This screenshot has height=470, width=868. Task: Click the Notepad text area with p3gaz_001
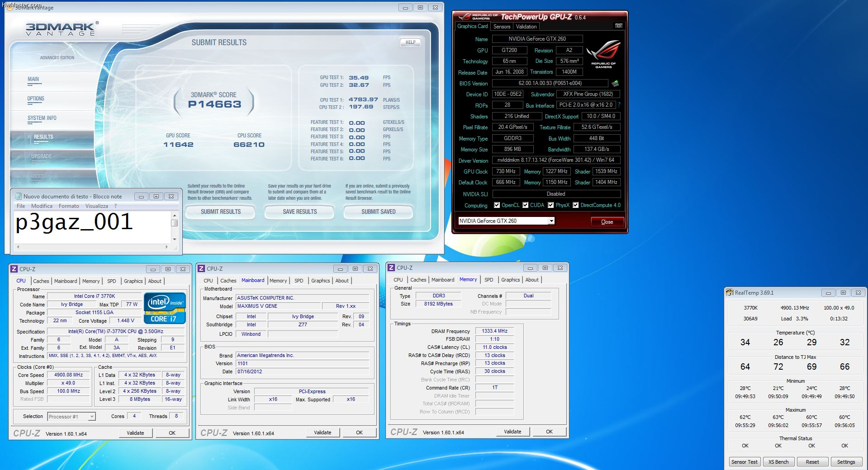tap(92, 227)
